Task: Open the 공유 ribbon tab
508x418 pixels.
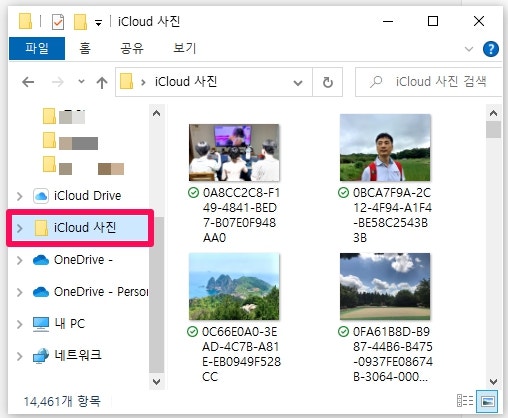Action: pyautogui.click(x=132, y=49)
